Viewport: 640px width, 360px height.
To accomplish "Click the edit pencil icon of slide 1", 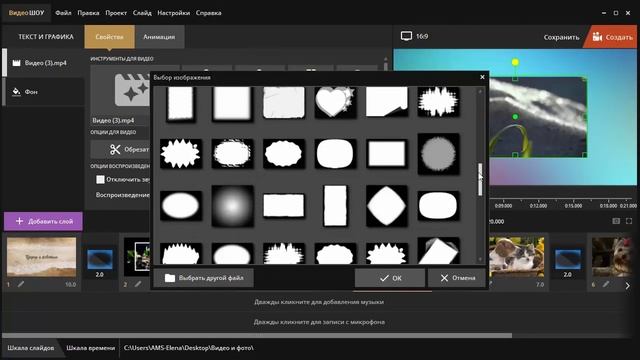I will click(x=21, y=284).
